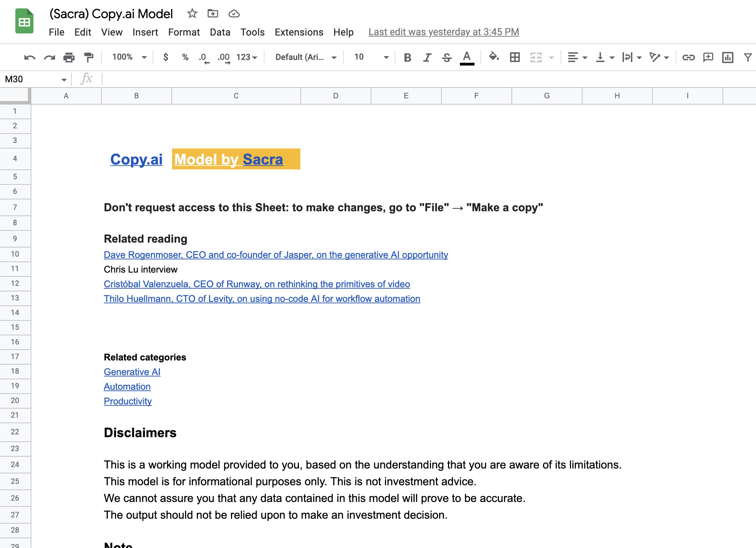Open the Dave Rogenmoser Jasper interview link
The width and height of the screenshot is (756, 548).
(x=276, y=255)
